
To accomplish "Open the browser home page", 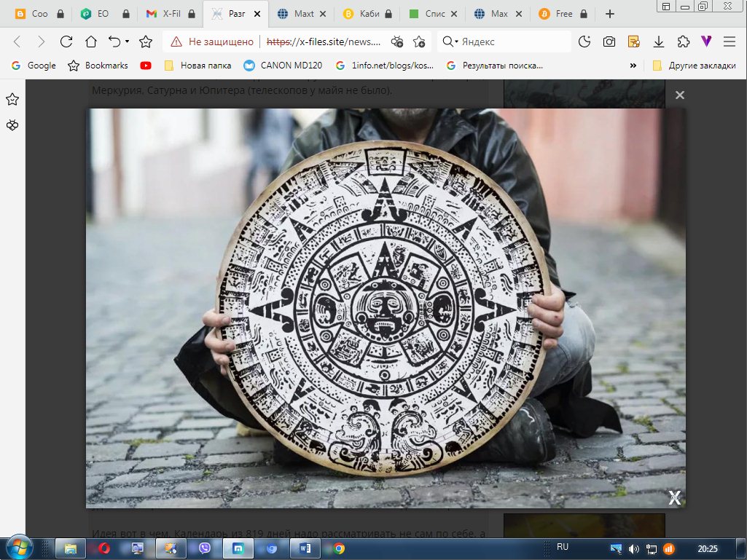I will tap(91, 42).
